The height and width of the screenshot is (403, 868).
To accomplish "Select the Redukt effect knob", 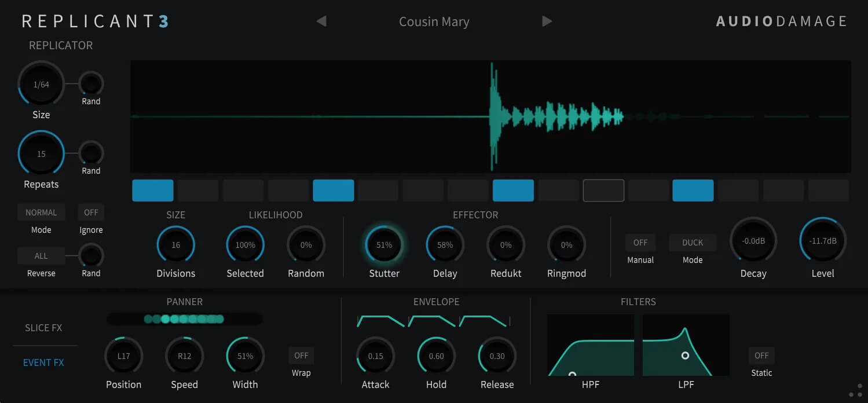I will [506, 244].
